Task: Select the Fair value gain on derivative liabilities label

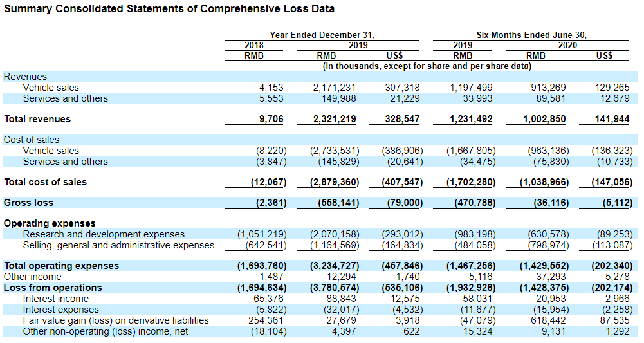Action: click(x=116, y=320)
